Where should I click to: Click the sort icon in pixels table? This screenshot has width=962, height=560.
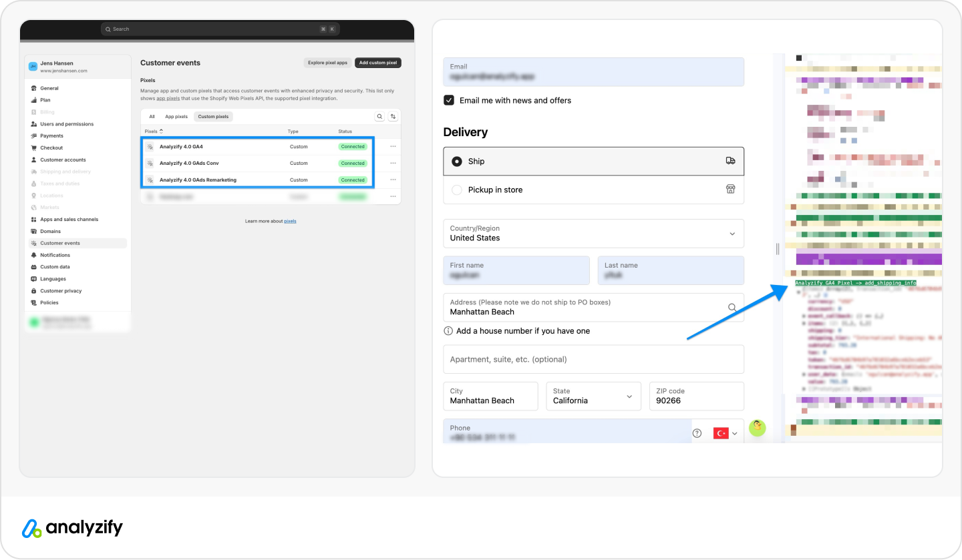(x=393, y=117)
